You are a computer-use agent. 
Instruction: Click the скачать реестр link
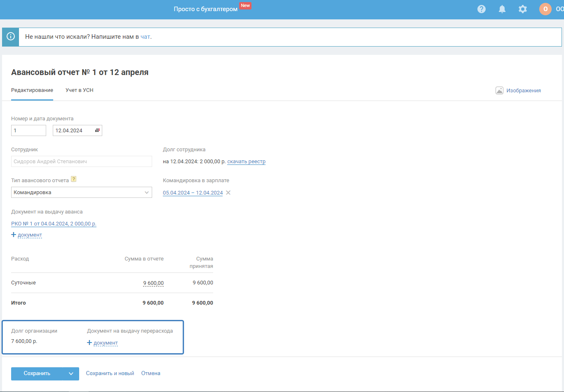pos(246,162)
